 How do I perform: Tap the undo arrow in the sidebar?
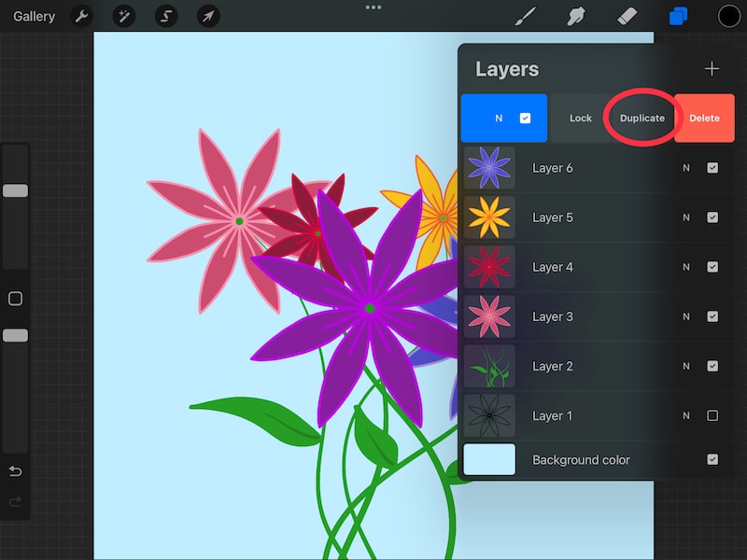[15, 471]
